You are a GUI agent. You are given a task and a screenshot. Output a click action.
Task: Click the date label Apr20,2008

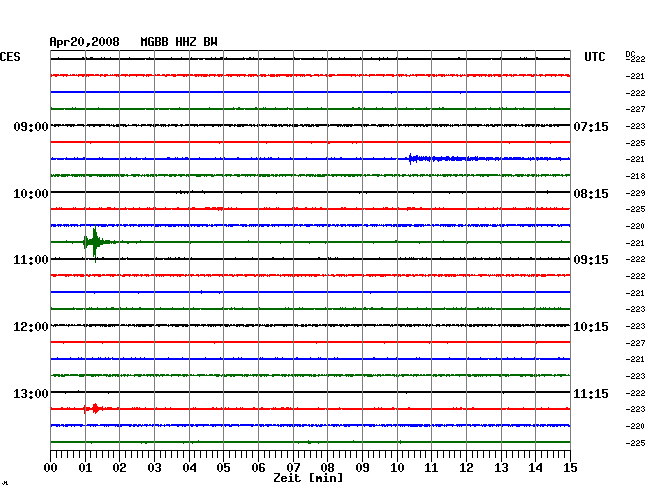coord(85,42)
